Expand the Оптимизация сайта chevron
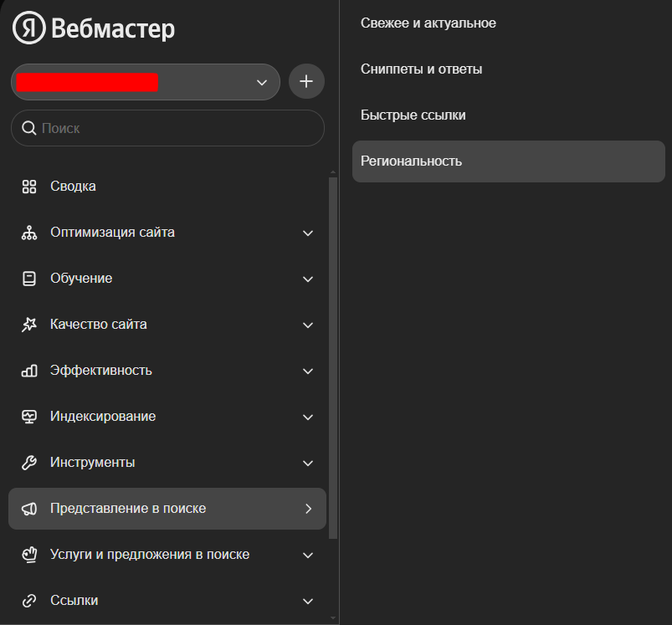Image resolution: width=672 pixels, height=625 pixels. (x=308, y=233)
